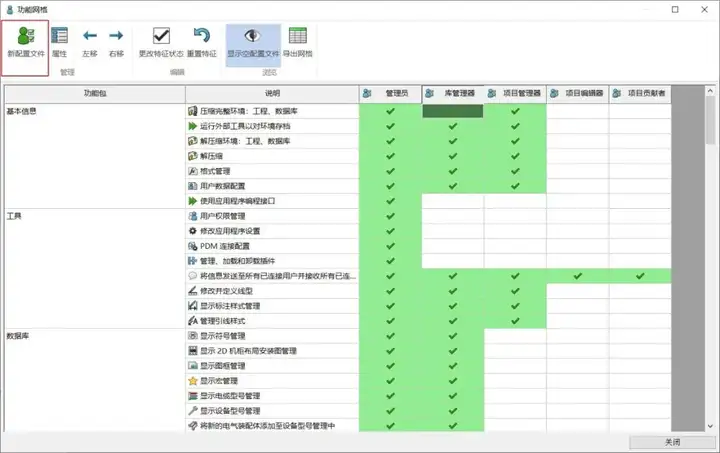Select the 数据库 feature group

[x=17, y=336]
